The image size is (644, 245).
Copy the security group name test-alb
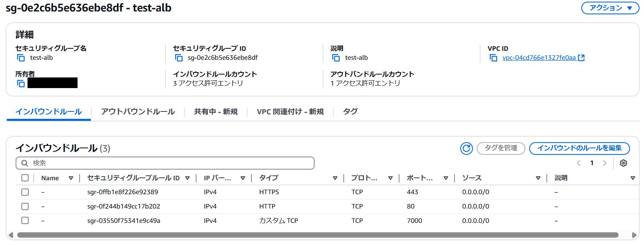(21, 58)
